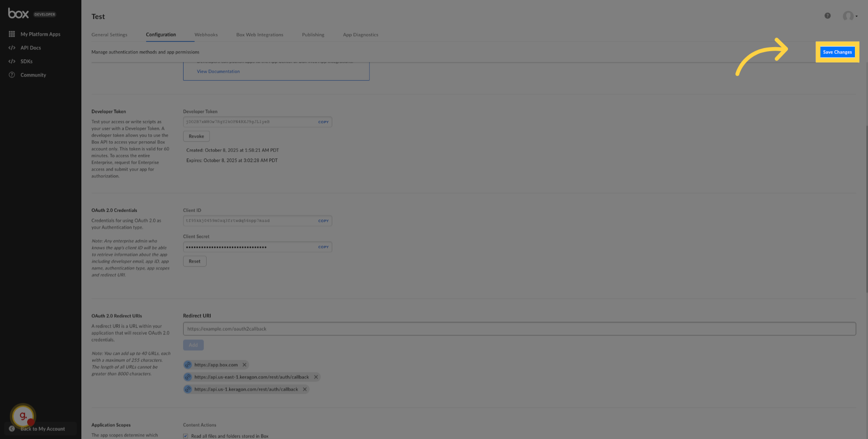Viewport: 868px width, 439px height.
Task: Switch to the Webhooks tab
Action: [206, 34]
